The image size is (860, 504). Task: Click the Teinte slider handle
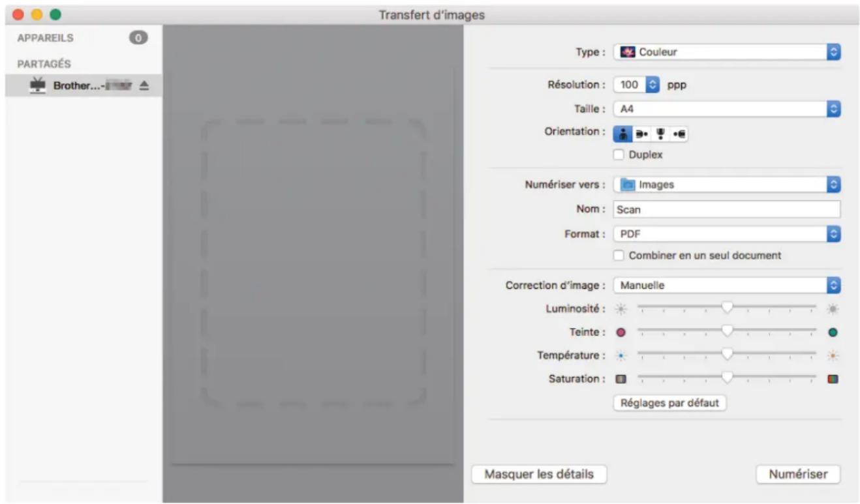[727, 331]
